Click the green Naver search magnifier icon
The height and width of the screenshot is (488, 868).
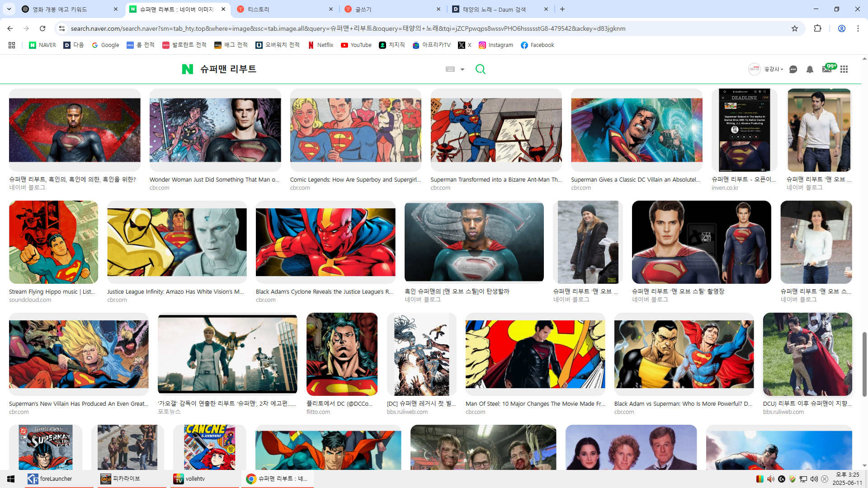(480, 69)
